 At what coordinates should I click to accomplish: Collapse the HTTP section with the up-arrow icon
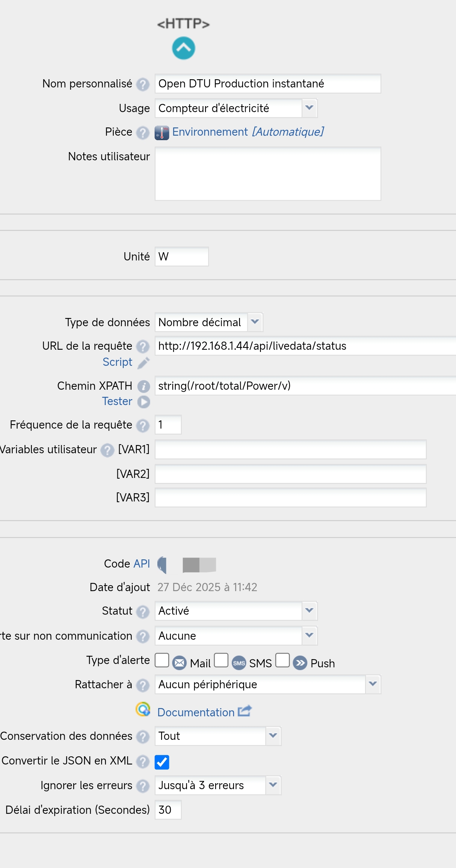click(183, 48)
